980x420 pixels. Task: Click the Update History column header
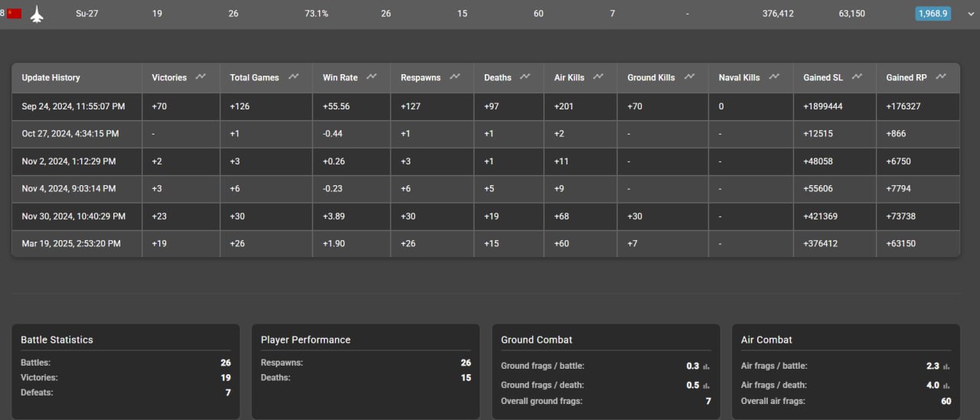51,77
